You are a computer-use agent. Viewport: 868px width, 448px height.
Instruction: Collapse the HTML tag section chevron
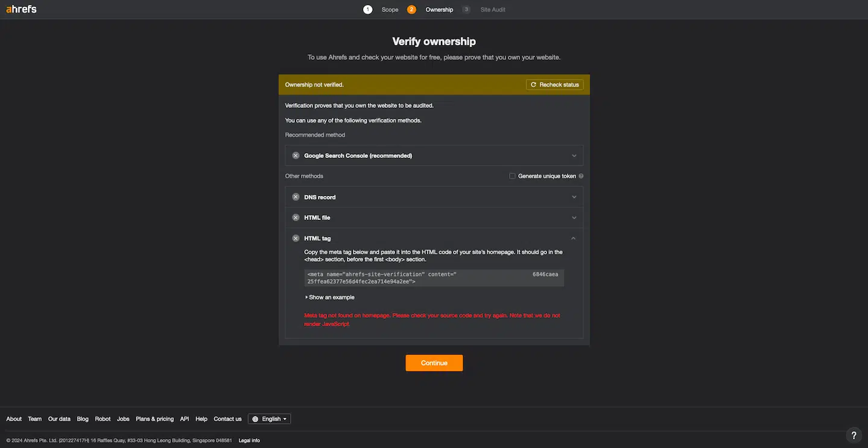(574, 238)
